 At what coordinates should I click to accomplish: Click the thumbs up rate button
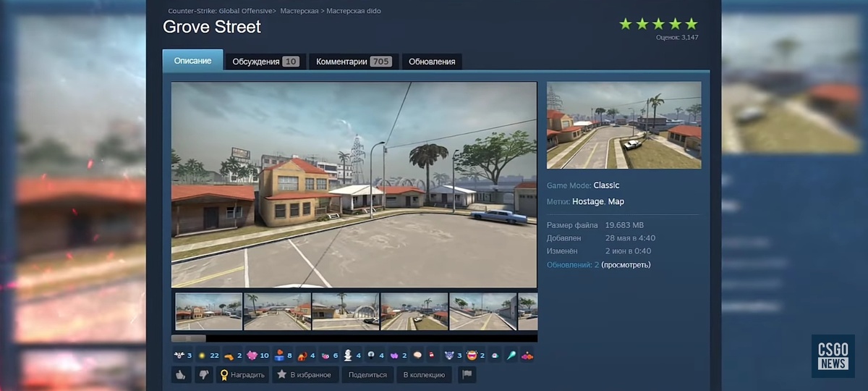pos(181,374)
